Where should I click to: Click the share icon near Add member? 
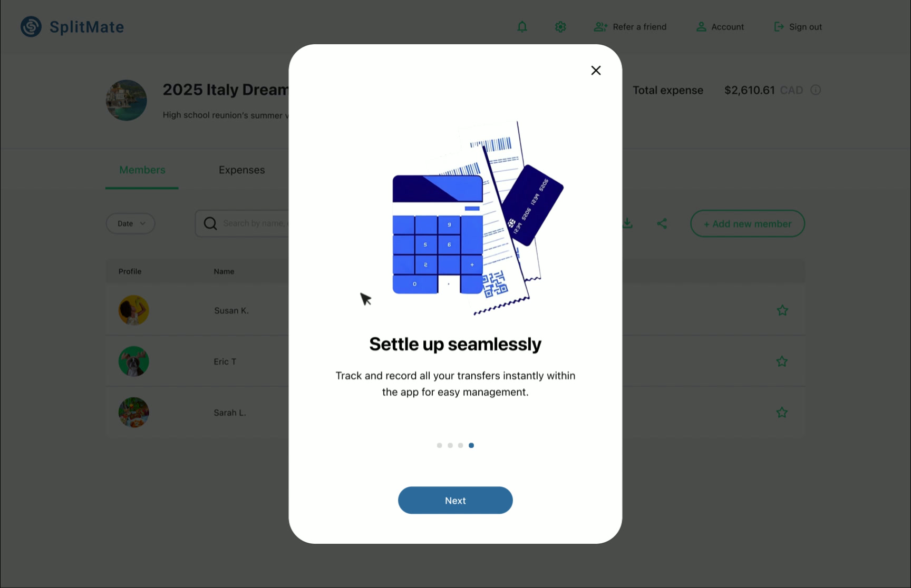point(662,223)
